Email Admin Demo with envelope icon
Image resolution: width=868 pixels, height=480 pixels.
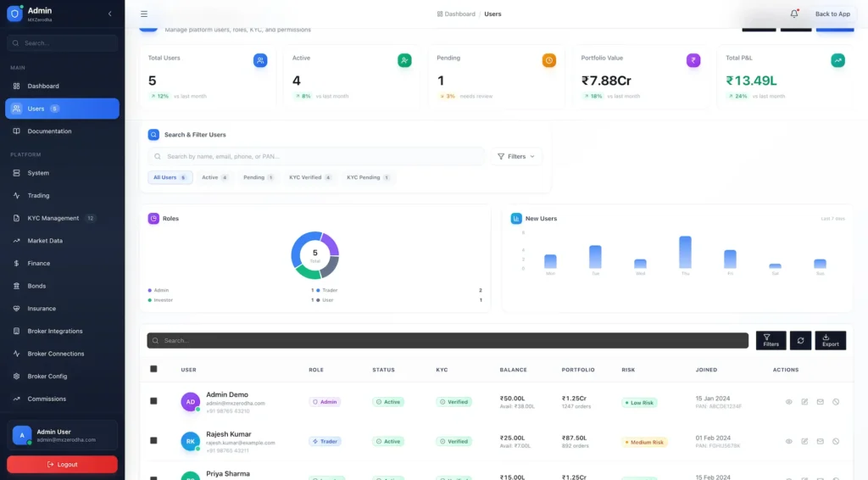820,402
